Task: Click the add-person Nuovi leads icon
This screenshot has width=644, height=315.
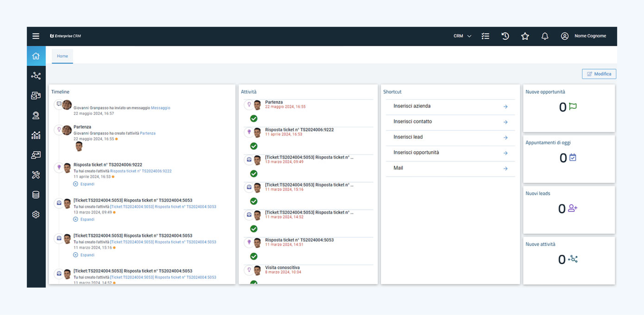Action: coord(573,208)
